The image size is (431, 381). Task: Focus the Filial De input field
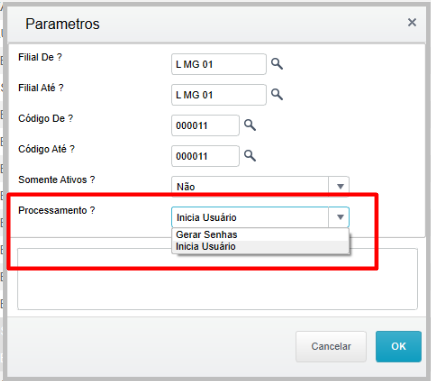coord(219,64)
